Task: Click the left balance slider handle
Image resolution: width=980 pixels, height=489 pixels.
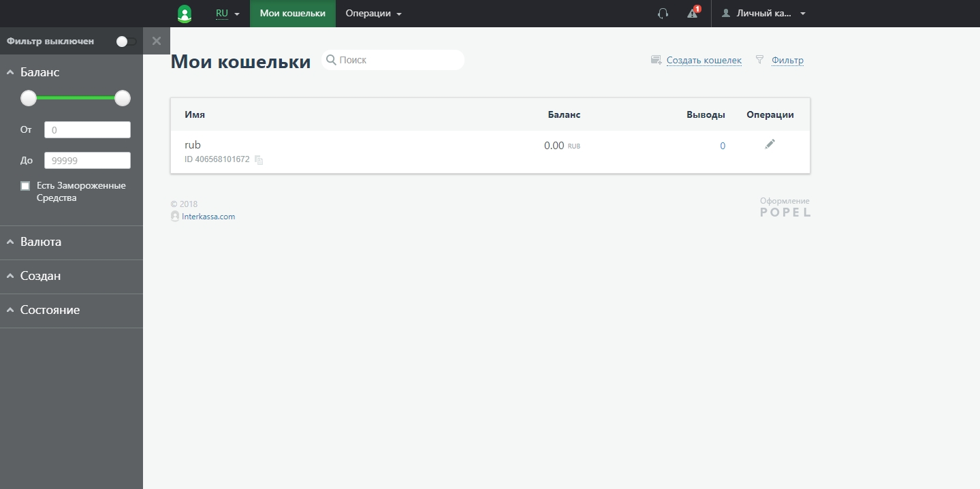Action: (x=29, y=99)
